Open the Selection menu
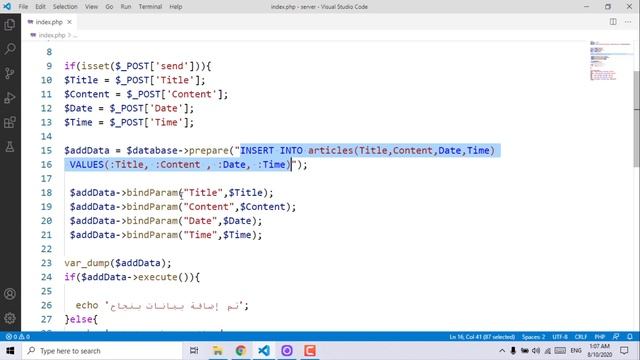 pos(65,7)
